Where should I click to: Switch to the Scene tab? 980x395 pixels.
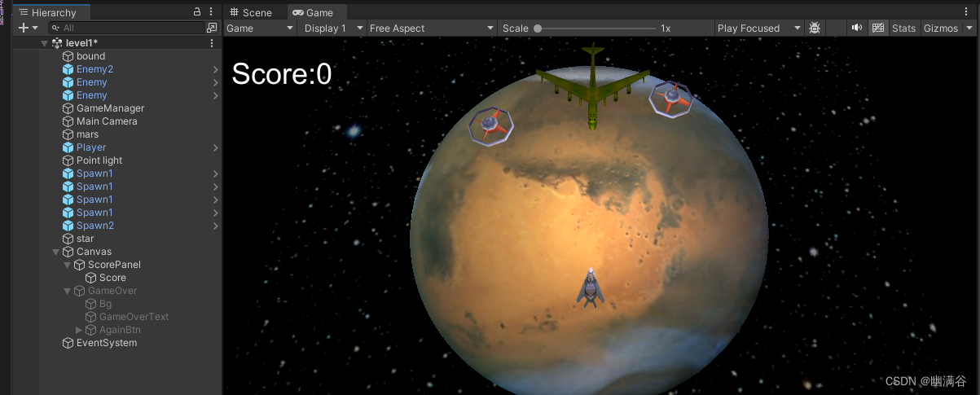pos(252,12)
